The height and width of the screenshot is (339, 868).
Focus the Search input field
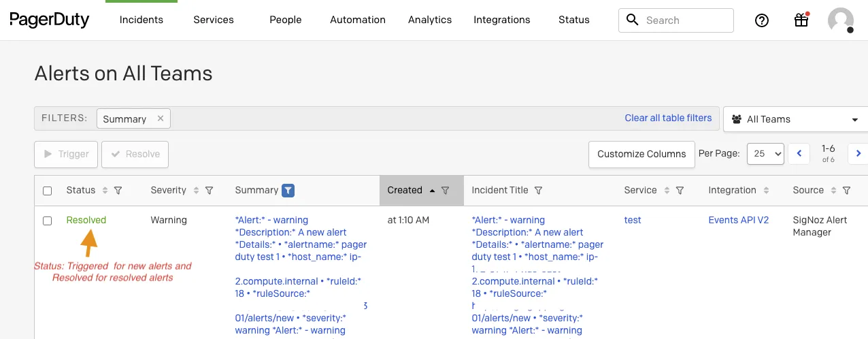click(676, 20)
